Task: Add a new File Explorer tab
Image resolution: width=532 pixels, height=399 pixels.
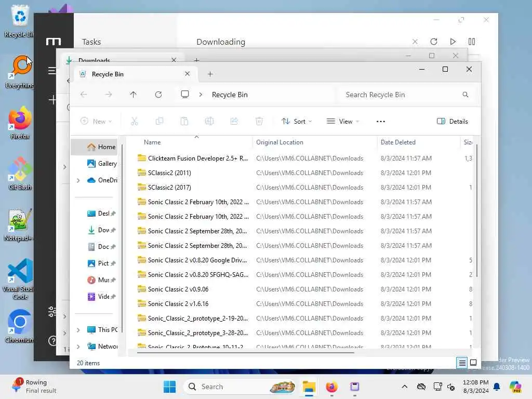Action: tap(210, 74)
